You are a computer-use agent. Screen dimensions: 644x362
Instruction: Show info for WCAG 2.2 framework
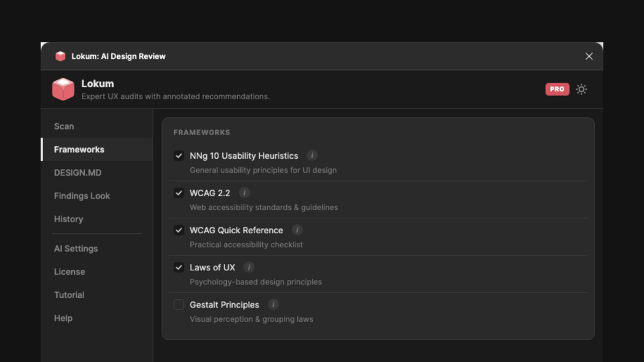(244, 193)
